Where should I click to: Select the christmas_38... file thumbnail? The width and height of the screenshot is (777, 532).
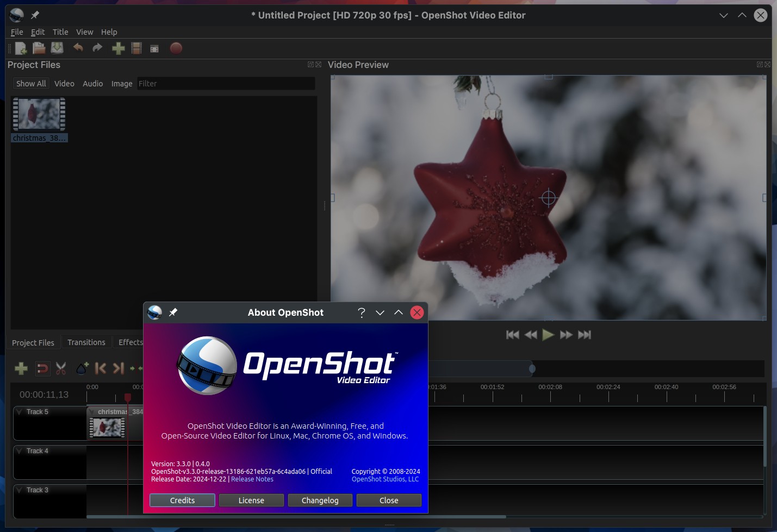click(x=39, y=120)
